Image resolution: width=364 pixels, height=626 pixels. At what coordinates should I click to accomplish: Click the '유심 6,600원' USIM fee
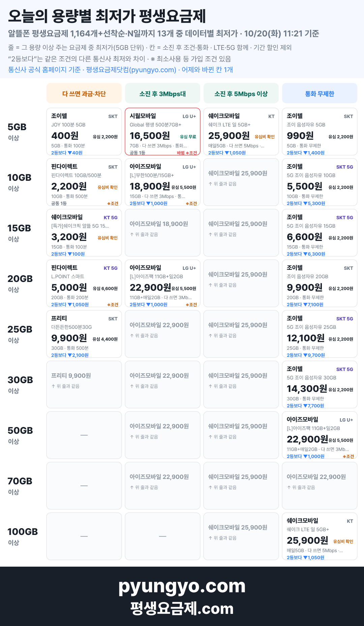105,288
